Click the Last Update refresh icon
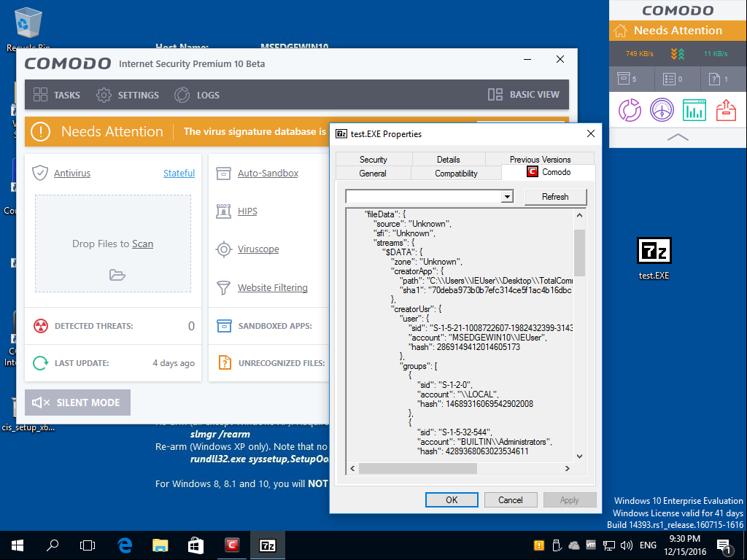 coord(41,363)
